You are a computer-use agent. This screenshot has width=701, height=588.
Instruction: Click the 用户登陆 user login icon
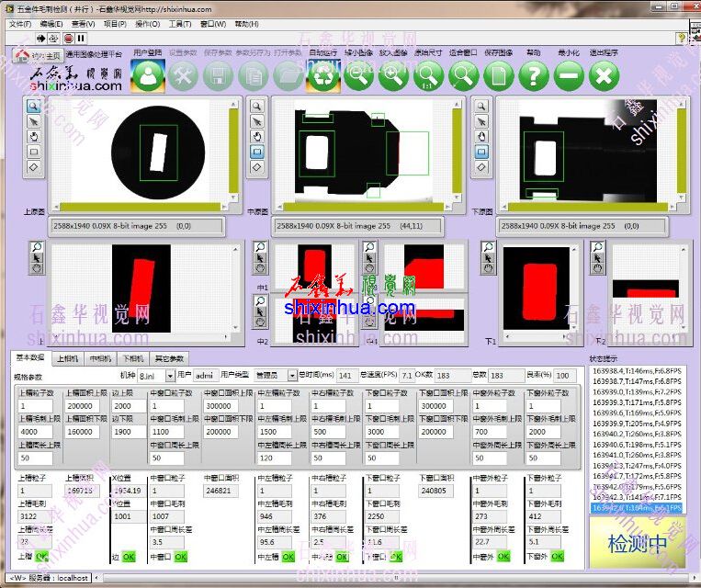point(147,75)
